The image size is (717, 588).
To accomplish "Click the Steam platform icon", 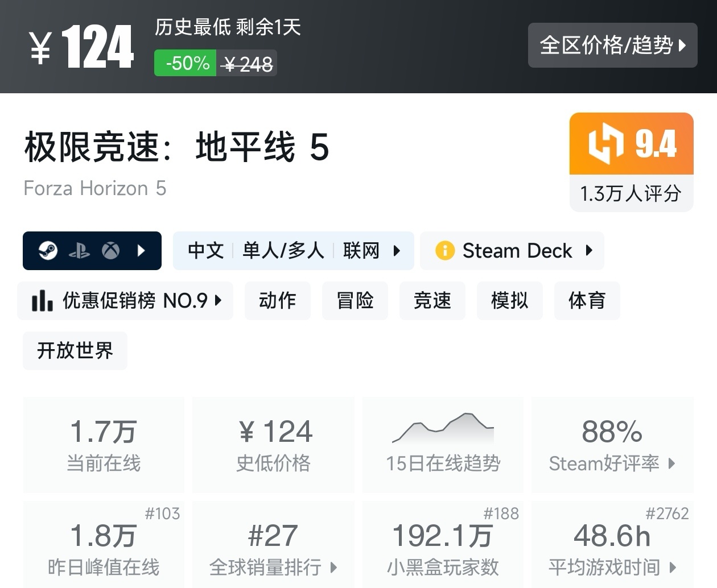I will click(x=48, y=250).
